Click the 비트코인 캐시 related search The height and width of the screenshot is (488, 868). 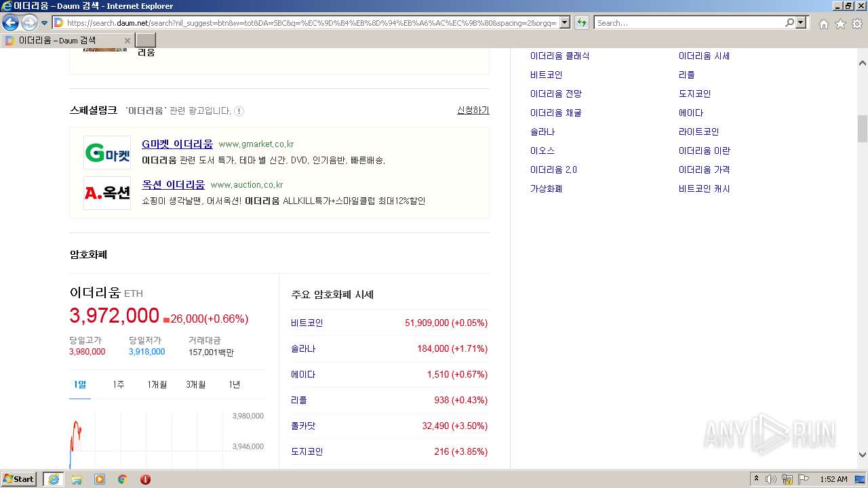704,188
